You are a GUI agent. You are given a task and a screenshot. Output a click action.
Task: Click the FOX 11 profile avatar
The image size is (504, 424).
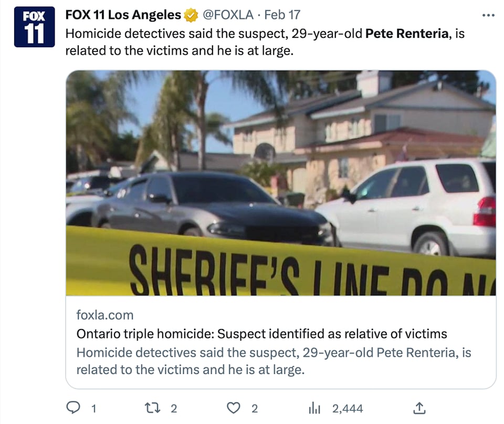(35, 27)
